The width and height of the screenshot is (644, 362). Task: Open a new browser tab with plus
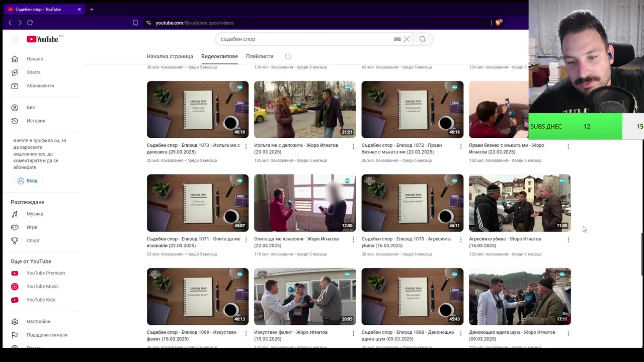[x=92, y=9]
